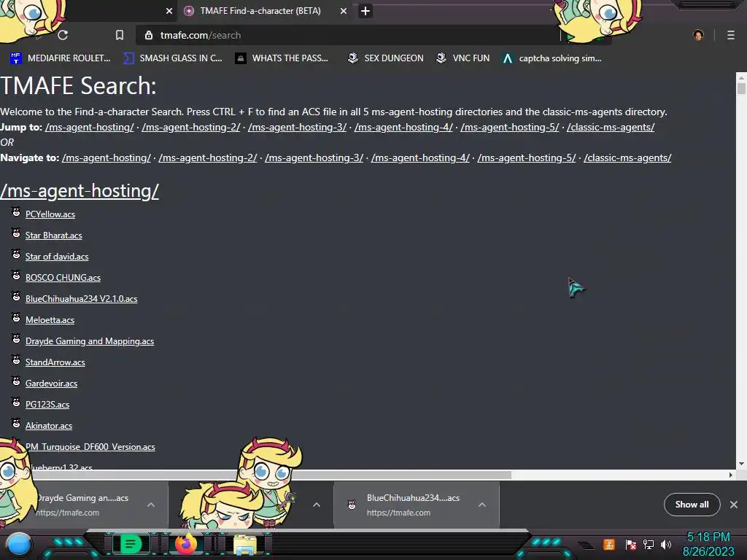Open network icon in system tray
Image resolution: width=747 pixels, height=560 pixels.
click(x=649, y=544)
